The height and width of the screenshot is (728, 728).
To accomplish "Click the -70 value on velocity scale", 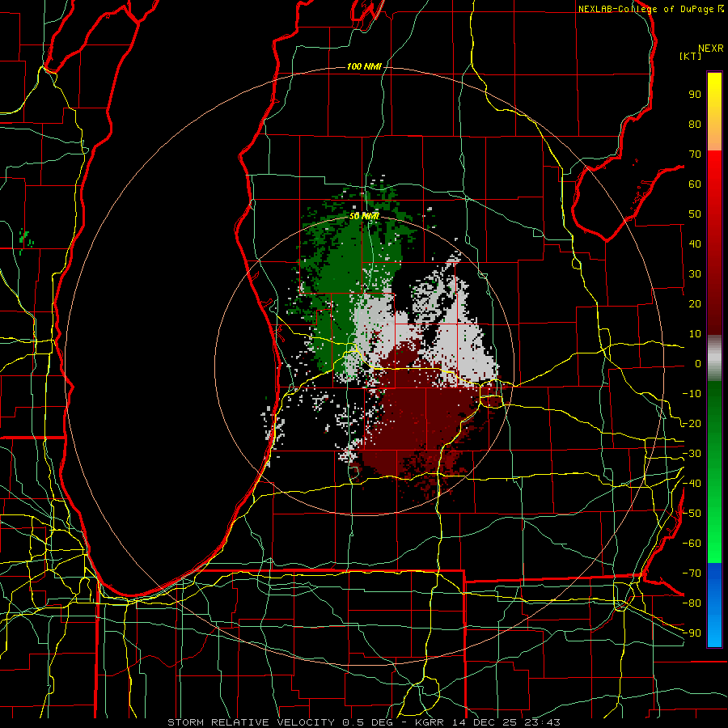I will tap(692, 574).
